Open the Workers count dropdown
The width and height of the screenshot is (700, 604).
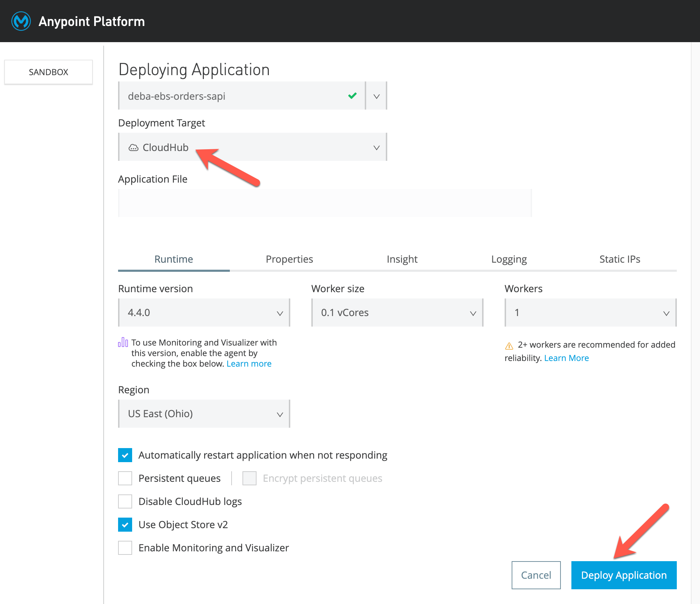tap(591, 313)
